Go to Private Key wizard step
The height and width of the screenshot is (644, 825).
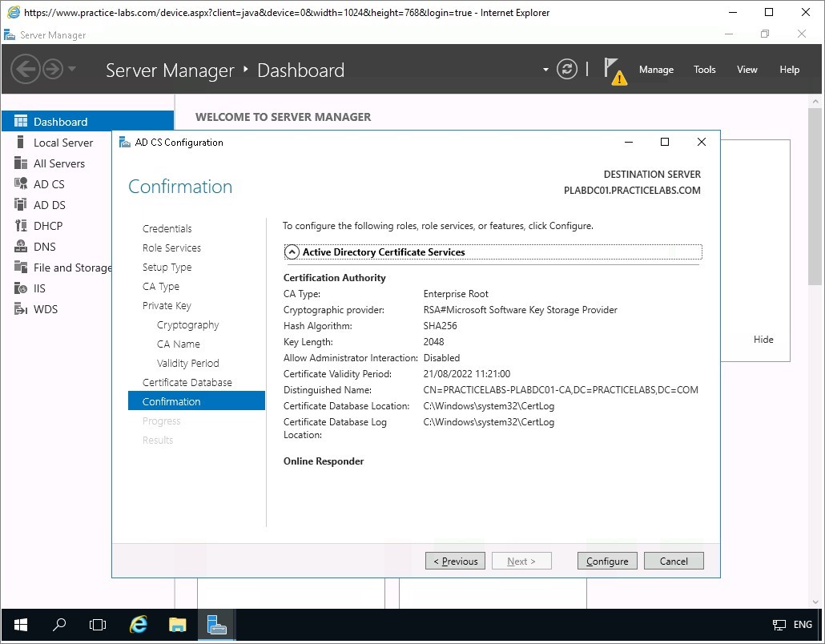(167, 306)
